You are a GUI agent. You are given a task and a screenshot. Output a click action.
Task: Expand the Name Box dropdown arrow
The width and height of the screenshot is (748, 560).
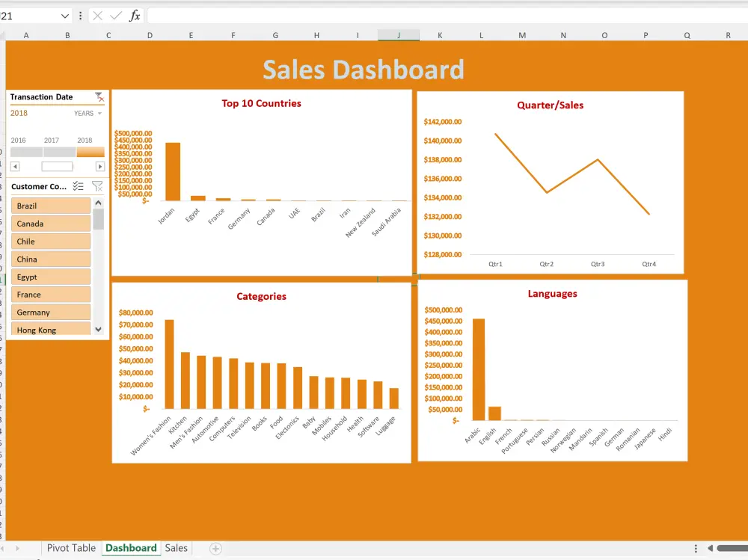click(65, 16)
